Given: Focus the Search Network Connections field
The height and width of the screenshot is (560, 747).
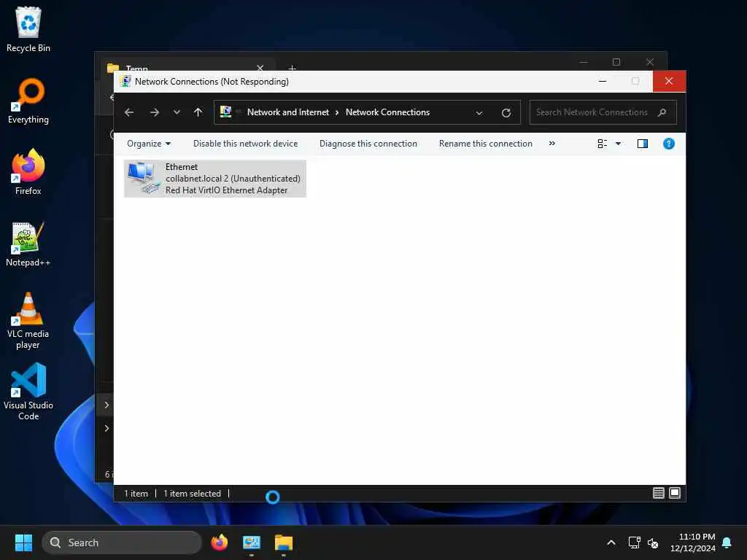Looking at the screenshot, I should click(x=603, y=112).
